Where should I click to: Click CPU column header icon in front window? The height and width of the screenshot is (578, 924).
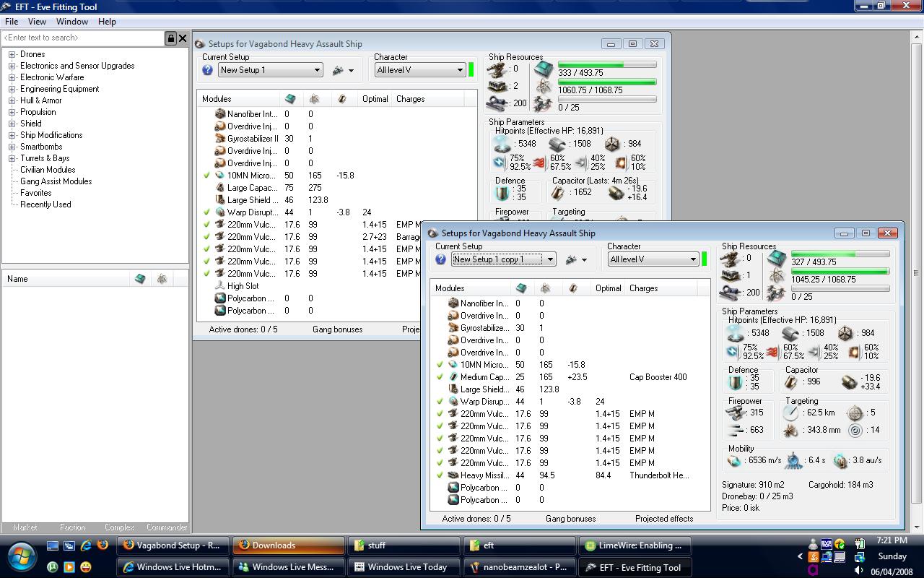point(522,288)
